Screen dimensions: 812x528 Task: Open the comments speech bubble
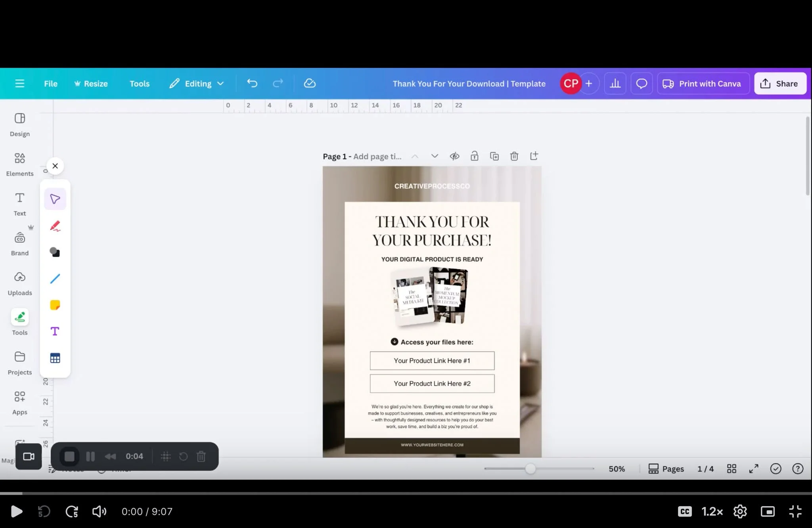[x=642, y=84]
